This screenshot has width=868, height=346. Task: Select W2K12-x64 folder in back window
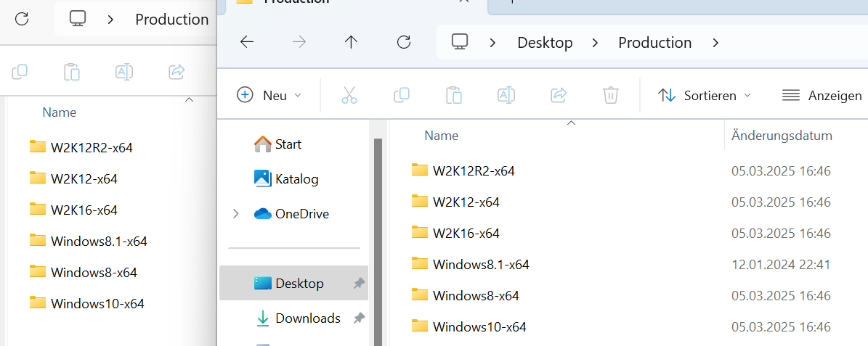coord(73,178)
